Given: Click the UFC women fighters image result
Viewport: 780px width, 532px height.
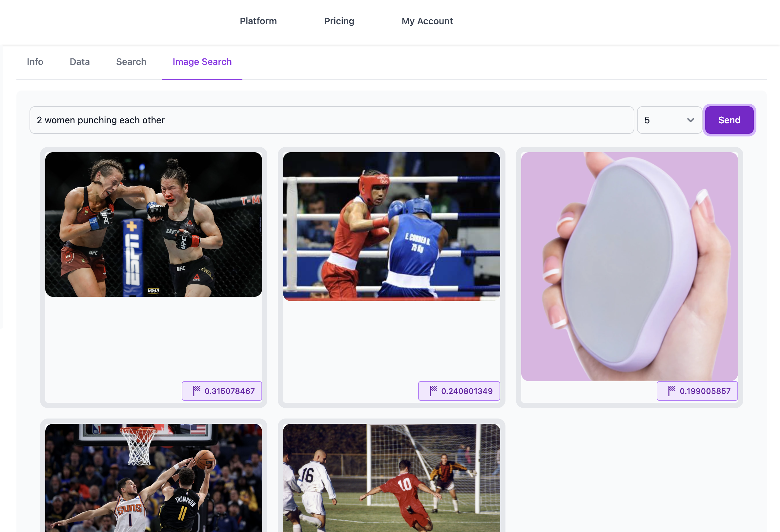Looking at the screenshot, I should (x=154, y=224).
